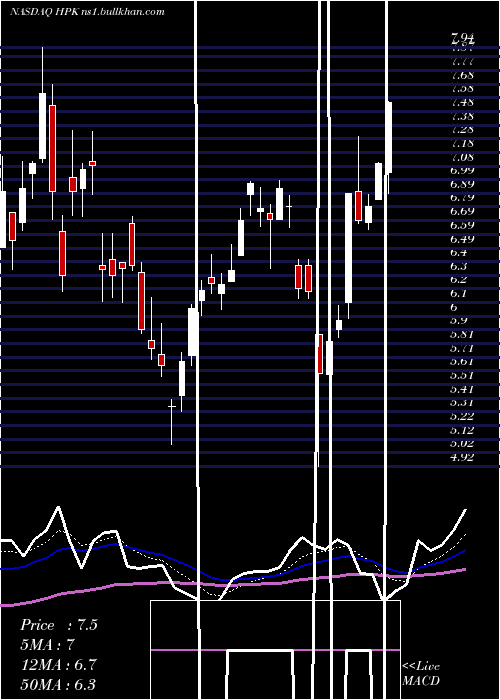Click the 7.18 price axis label
Screen dimensions: 500x700
click(462, 143)
